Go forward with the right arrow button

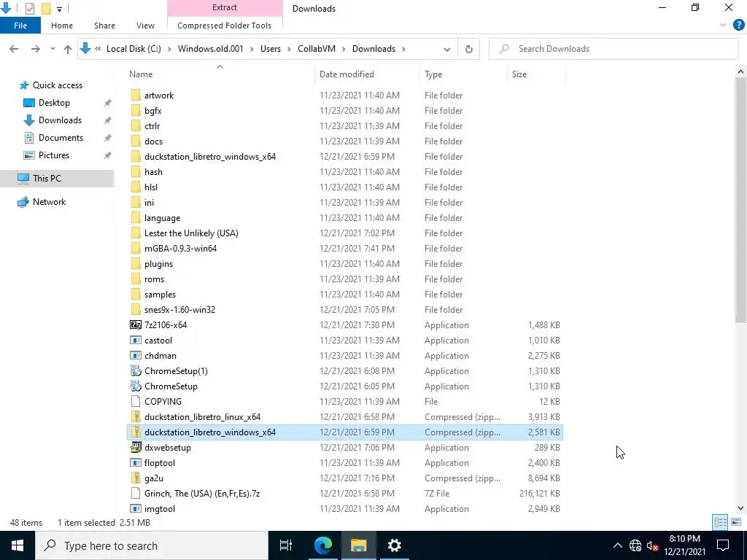click(35, 49)
